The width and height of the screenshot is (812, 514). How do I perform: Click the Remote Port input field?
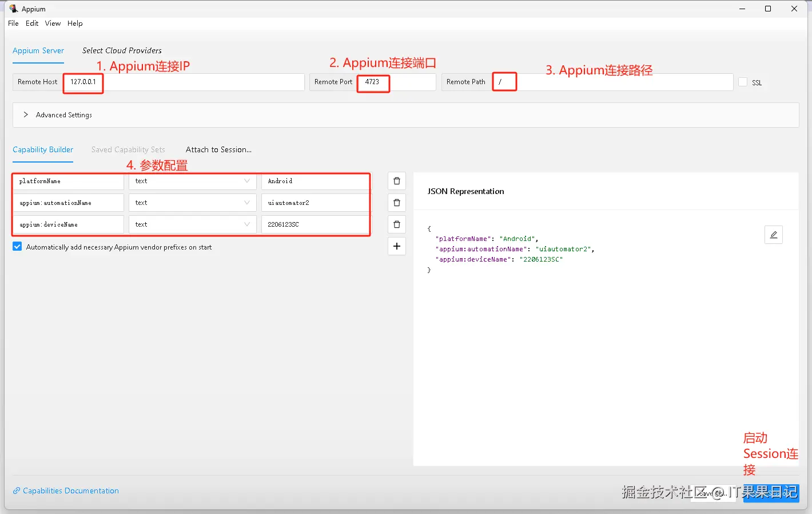pos(397,82)
